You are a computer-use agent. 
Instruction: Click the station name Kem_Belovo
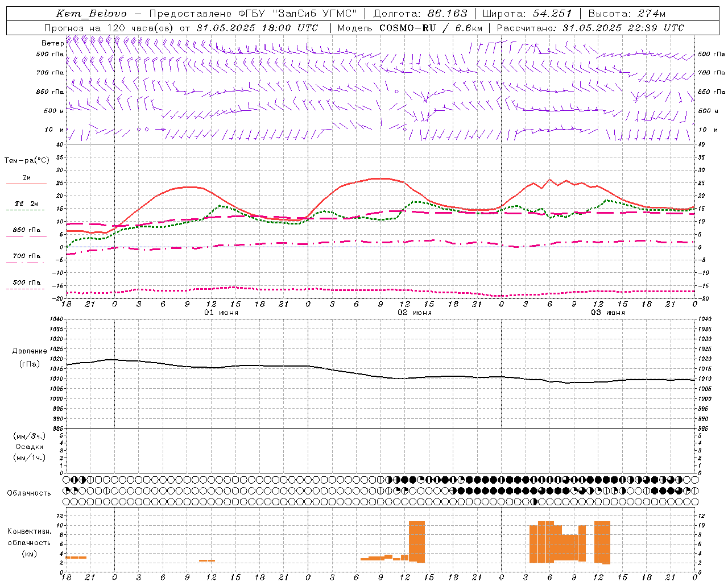coord(92,14)
